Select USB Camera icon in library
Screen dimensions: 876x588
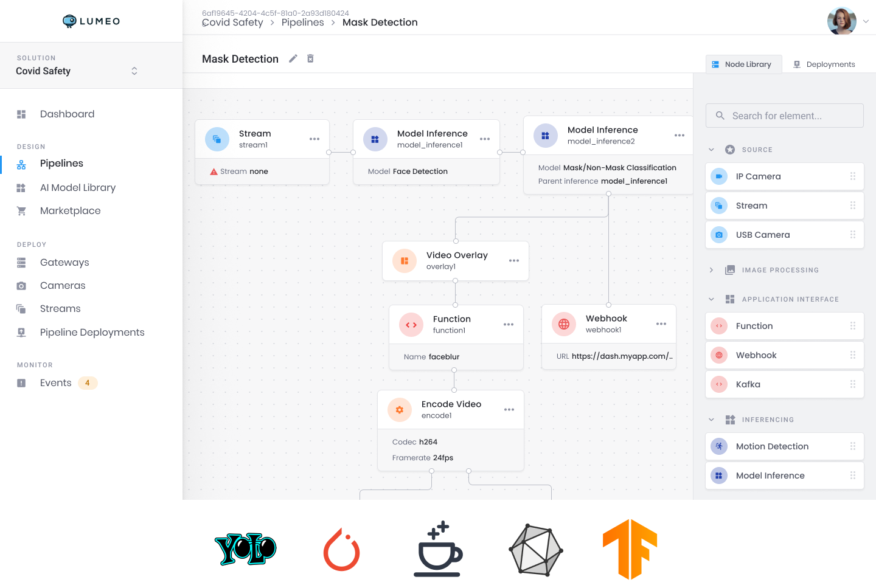(x=719, y=235)
